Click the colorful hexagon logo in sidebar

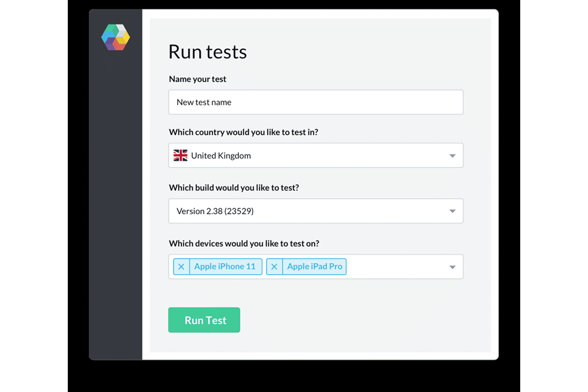115,37
